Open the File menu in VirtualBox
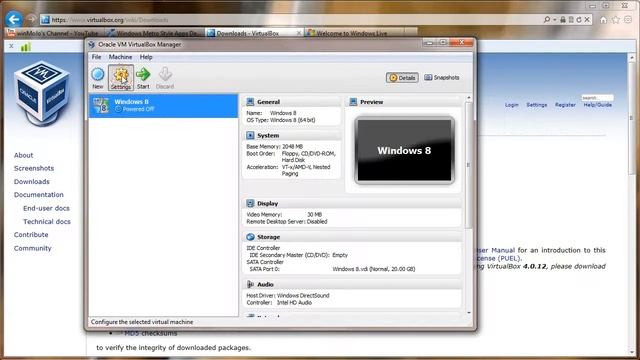 96,57
